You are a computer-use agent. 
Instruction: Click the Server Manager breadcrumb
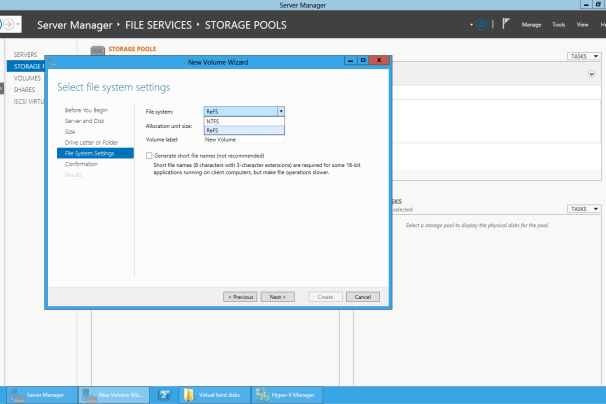pos(75,25)
